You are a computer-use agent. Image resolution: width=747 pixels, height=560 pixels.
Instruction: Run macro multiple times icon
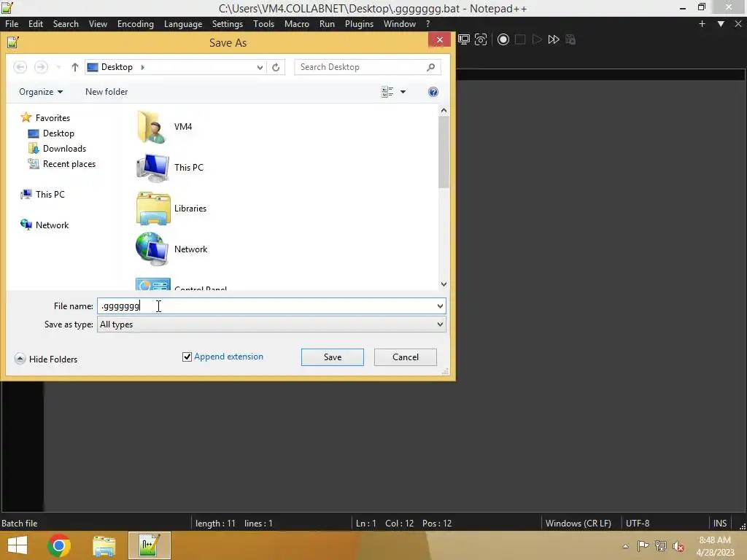(x=554, y=39)
